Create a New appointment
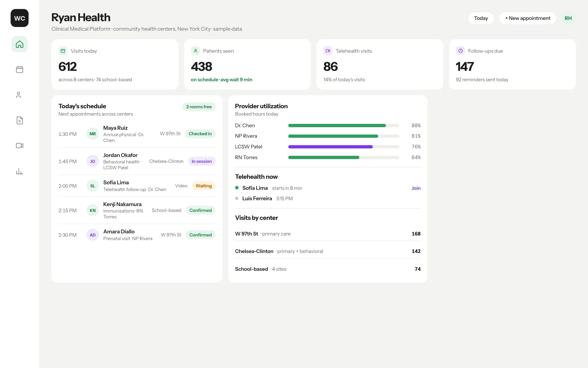 527,18
